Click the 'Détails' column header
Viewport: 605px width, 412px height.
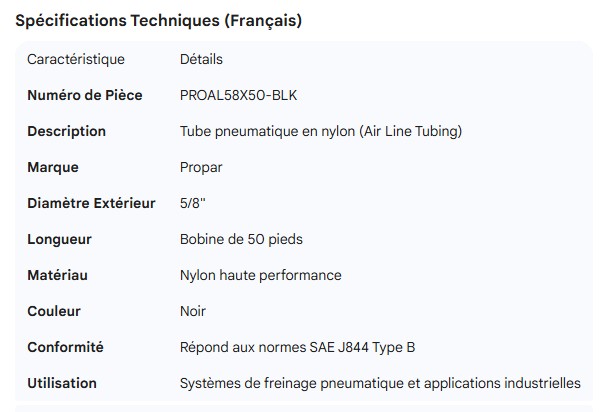pyautogui.click(x=201, y=59)
